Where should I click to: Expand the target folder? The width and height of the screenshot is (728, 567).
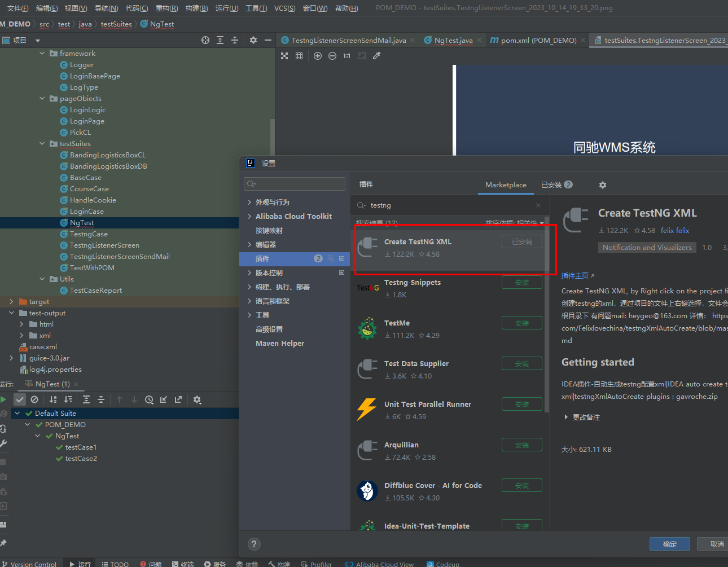click(11, 301)
